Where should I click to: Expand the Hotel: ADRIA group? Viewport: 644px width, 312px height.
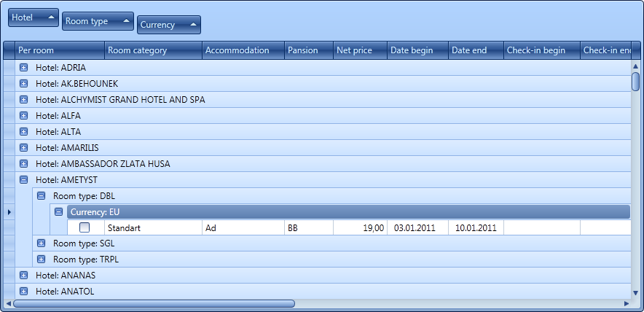[x=23, y=68]
